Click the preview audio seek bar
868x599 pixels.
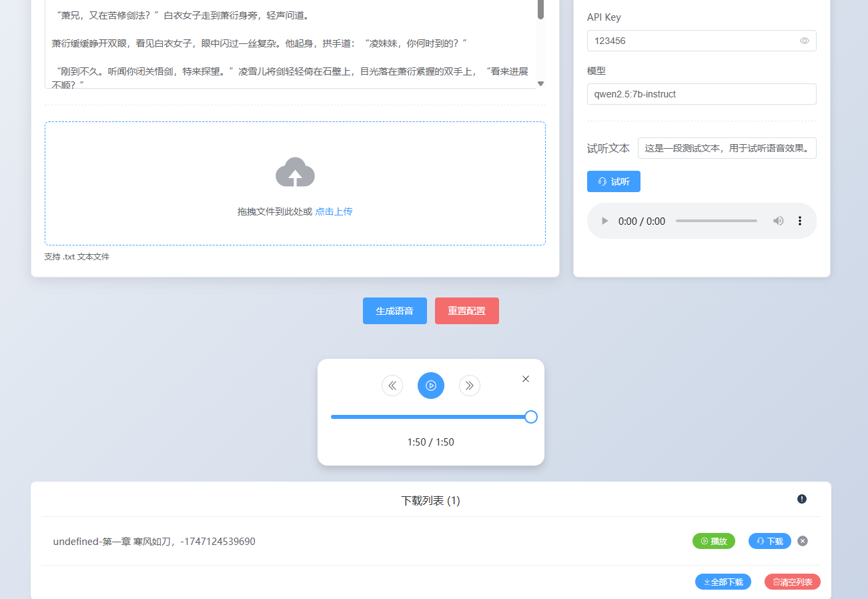[717, 221]
